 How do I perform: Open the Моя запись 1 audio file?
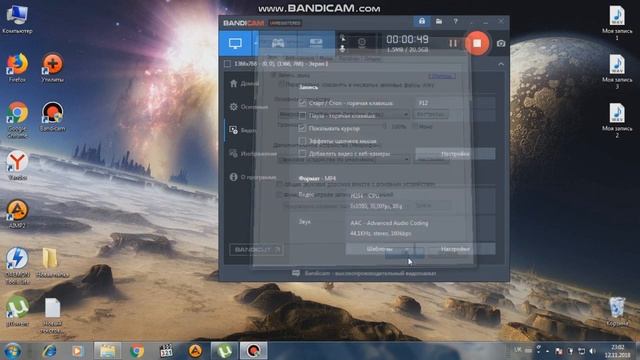point(617,22)
